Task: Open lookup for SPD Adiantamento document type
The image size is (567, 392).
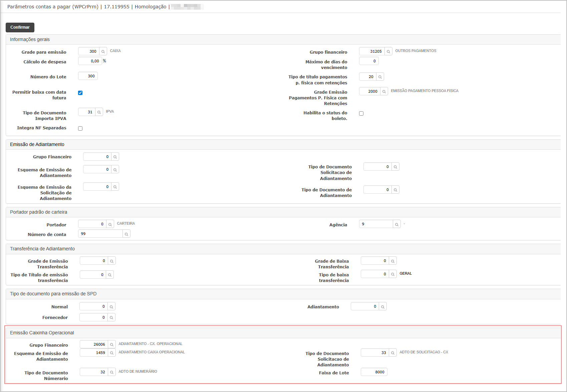Action: [x=383, y=307]
